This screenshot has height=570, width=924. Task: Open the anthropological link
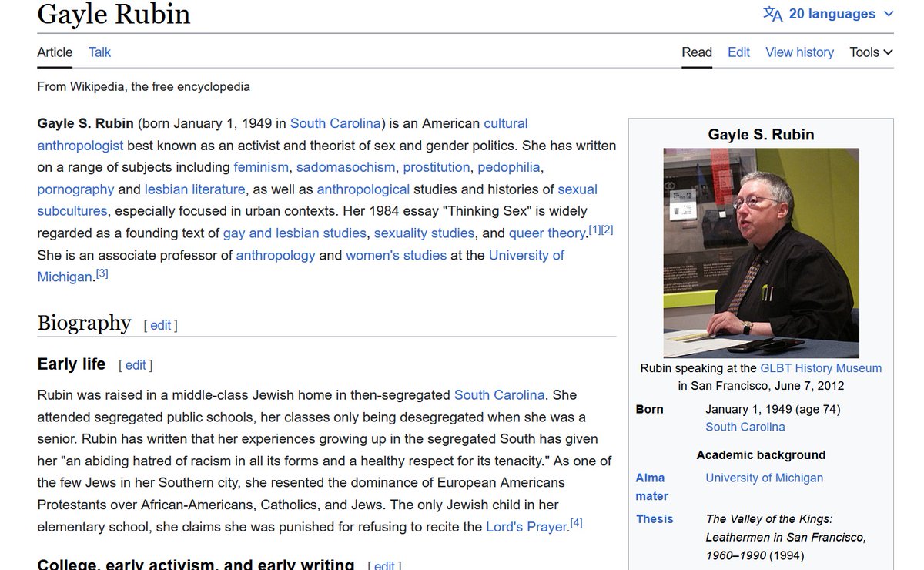363,189
